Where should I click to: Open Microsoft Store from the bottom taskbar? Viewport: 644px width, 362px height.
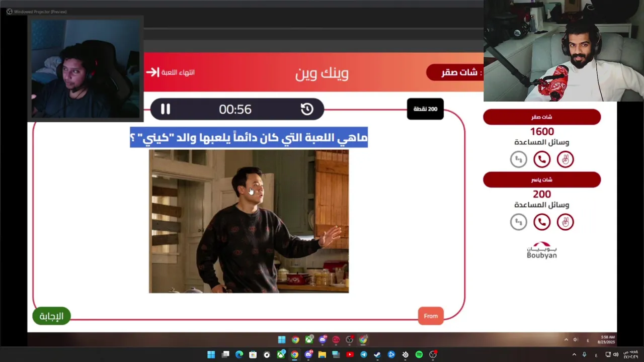pos(253,354)
